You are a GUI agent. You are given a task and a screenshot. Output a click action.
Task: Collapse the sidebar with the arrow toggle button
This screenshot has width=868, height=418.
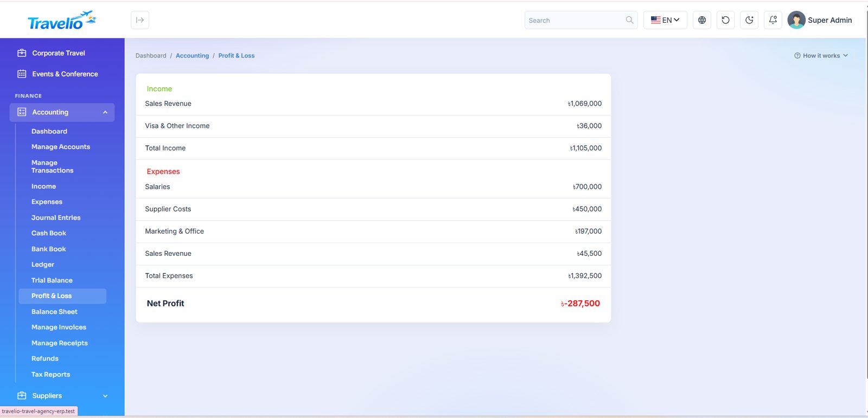point(140,20)
